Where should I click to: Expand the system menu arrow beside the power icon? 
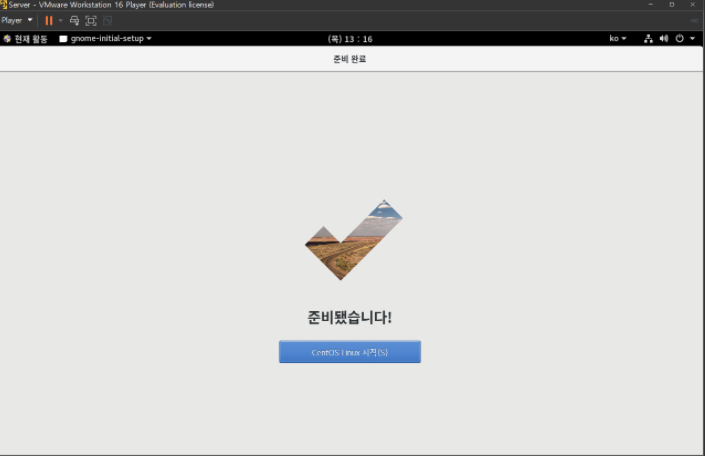pyautogui.click(x=692, y=39)
